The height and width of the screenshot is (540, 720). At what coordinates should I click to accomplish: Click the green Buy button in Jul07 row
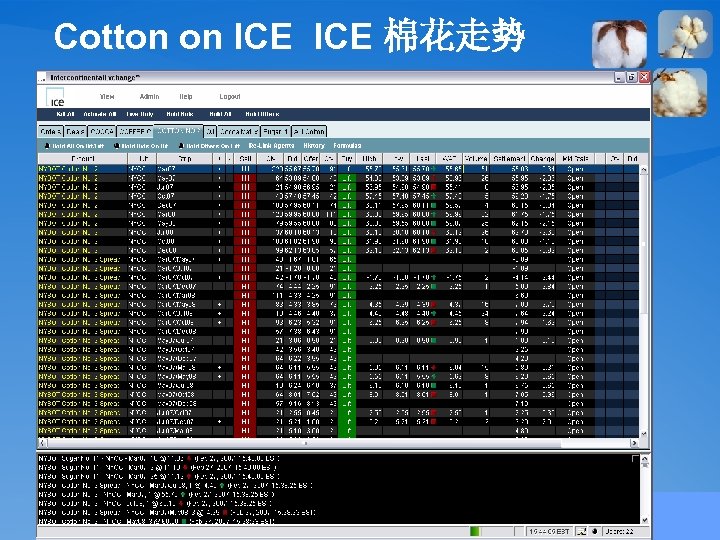(347, 187)
